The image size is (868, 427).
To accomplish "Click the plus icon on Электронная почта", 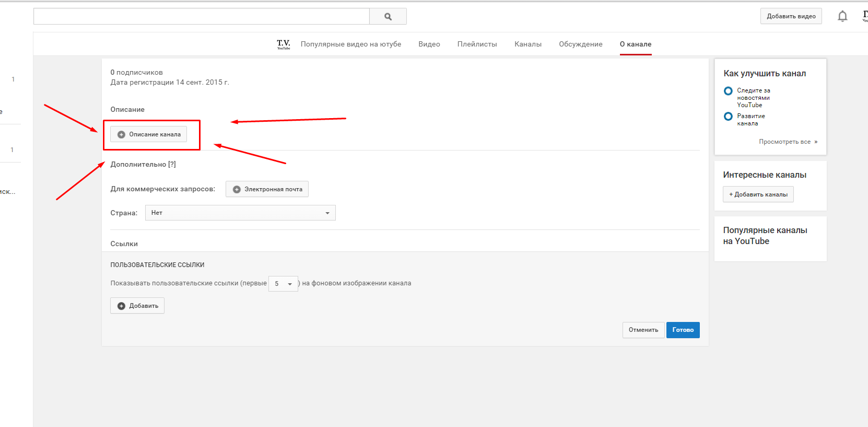I will click(237, 189).
